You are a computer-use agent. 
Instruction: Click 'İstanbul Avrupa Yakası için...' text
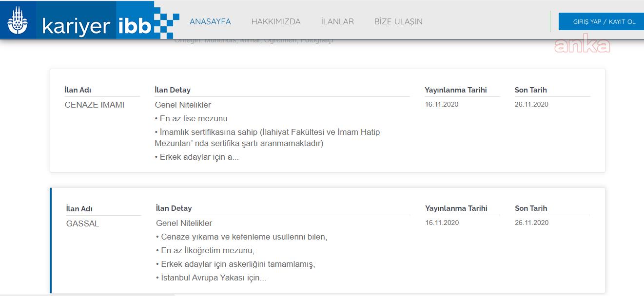pyautogui.click(x=211, y=278)
